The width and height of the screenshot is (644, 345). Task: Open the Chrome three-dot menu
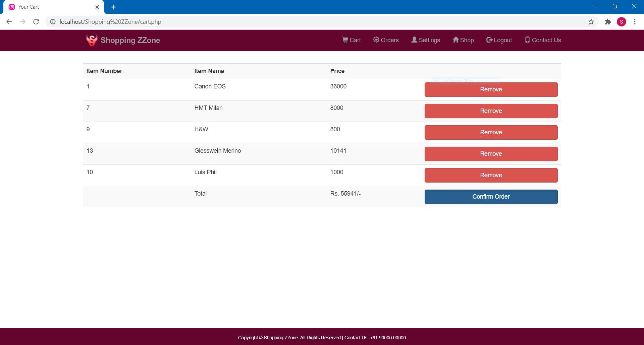(635, 21)
